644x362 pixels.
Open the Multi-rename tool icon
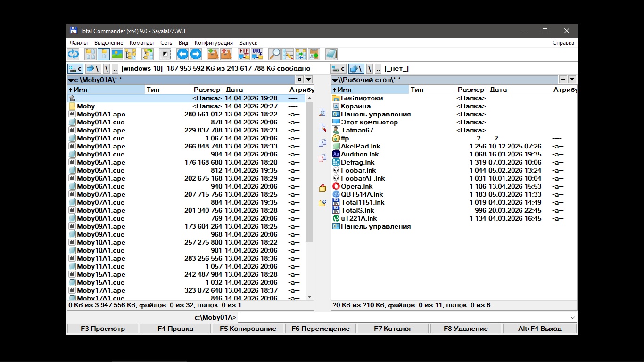coord(288,54)
